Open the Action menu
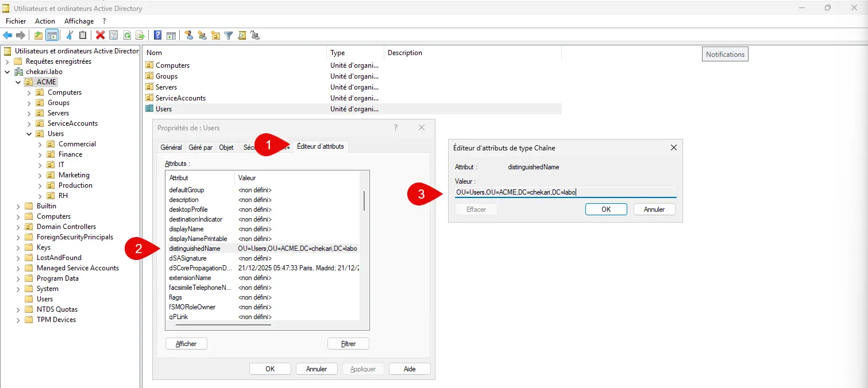868x388 pixels. (45, 21)
